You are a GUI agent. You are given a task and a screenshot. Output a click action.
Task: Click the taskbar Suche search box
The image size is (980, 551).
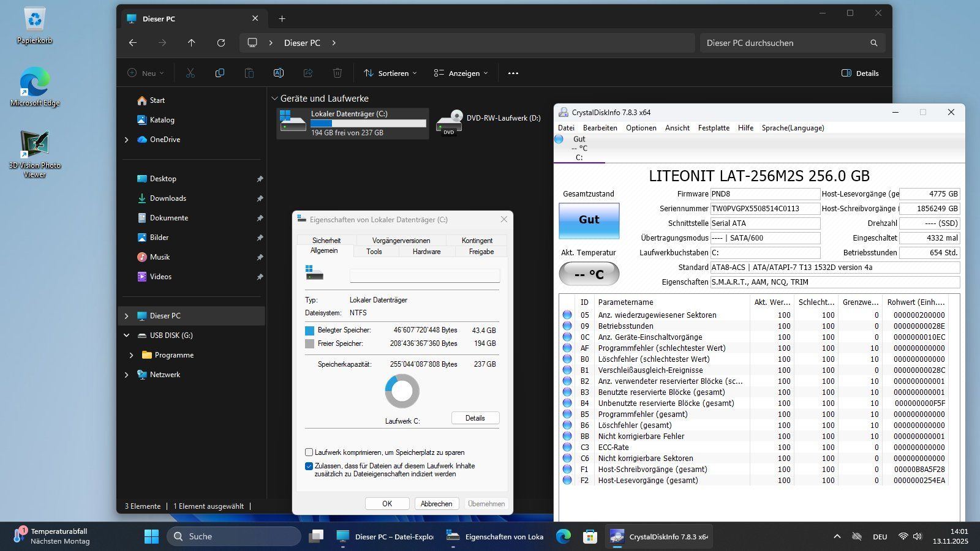tap(234, 536)
